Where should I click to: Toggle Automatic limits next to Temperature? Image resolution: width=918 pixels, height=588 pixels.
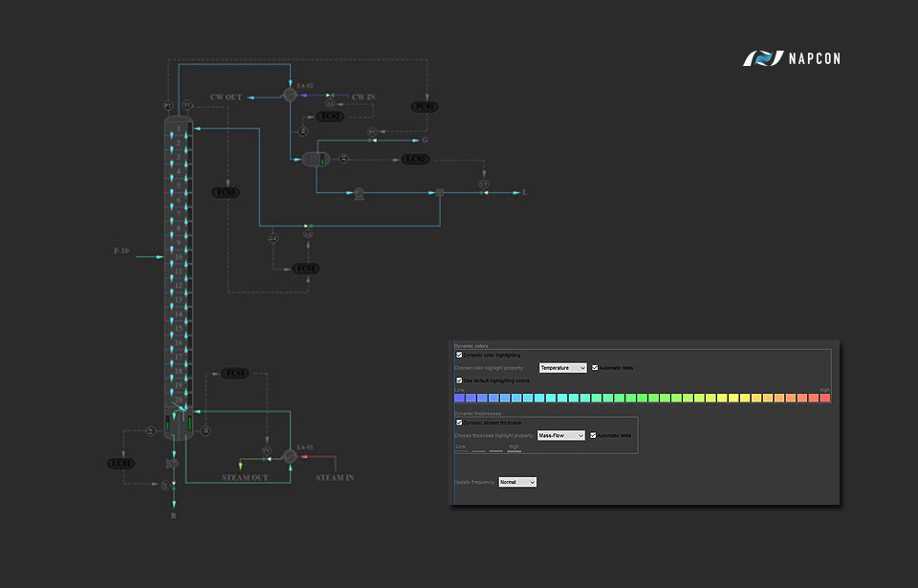(x=595, y=367)
